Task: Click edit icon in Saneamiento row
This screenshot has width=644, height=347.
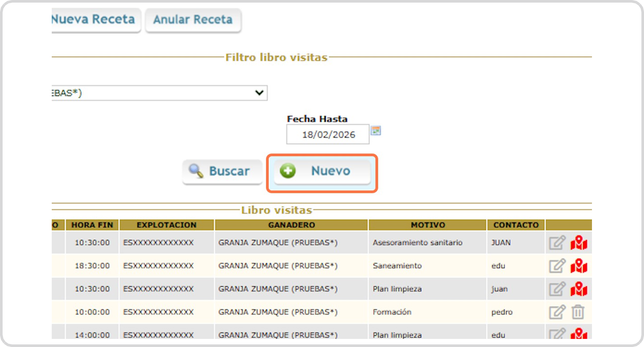Action: pos(557,266)
